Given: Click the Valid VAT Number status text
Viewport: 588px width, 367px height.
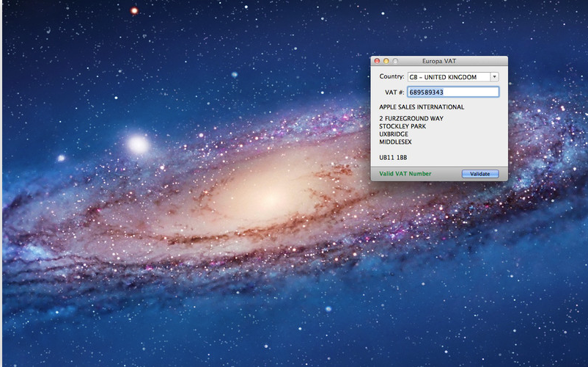Looking at the screenshot, I should (405, 174).
